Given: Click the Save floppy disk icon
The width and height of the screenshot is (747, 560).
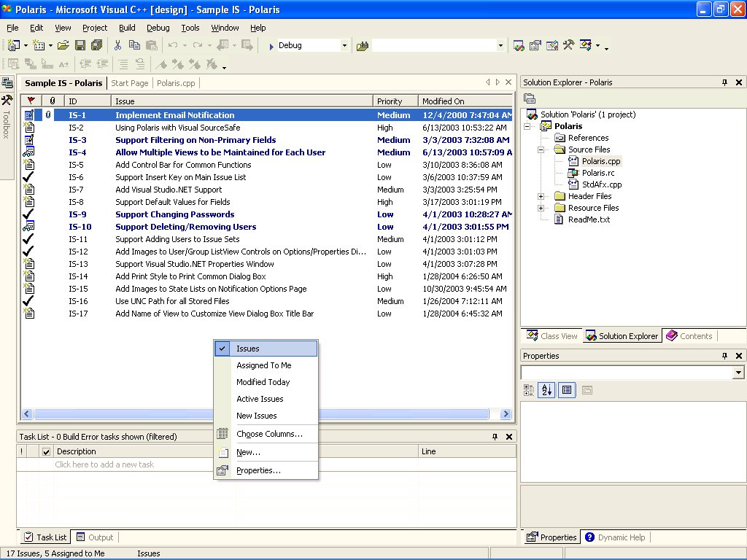Looking at the screenshot, I should (80, 46).
